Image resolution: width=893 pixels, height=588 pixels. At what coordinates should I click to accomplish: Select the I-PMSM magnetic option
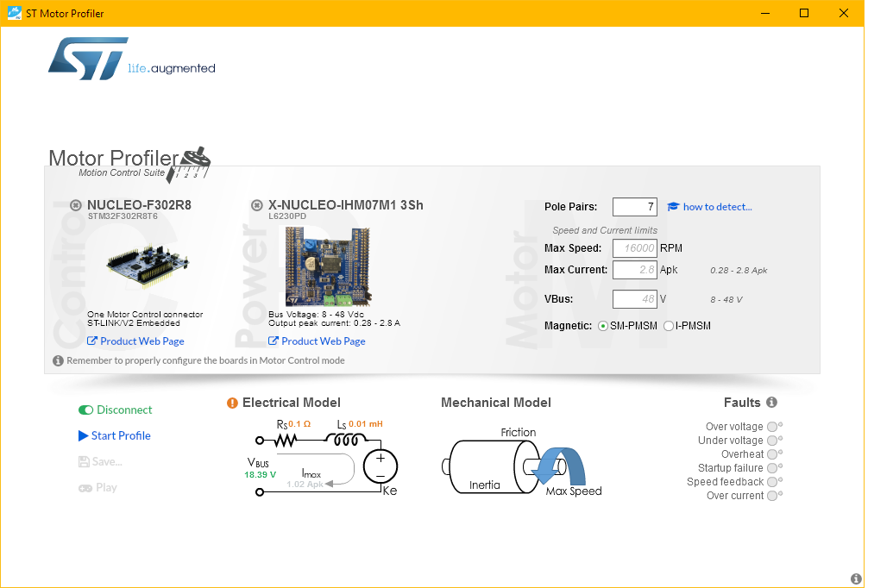669,326
